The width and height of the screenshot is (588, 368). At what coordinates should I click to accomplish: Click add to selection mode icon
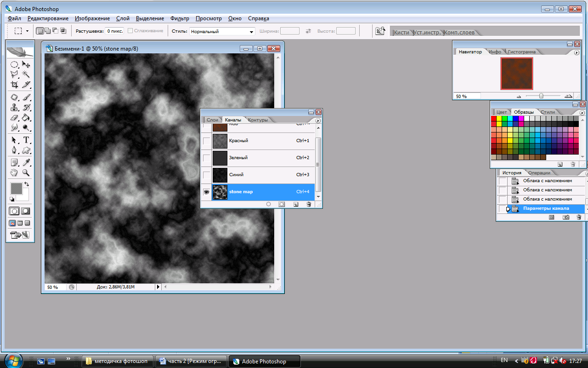point(48,31)
